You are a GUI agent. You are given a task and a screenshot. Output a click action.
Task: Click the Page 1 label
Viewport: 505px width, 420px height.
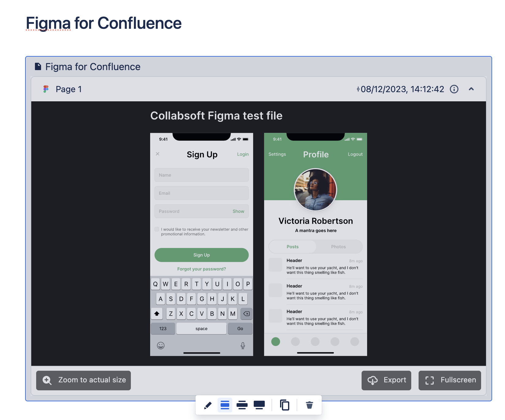click(x=69, y=89)
